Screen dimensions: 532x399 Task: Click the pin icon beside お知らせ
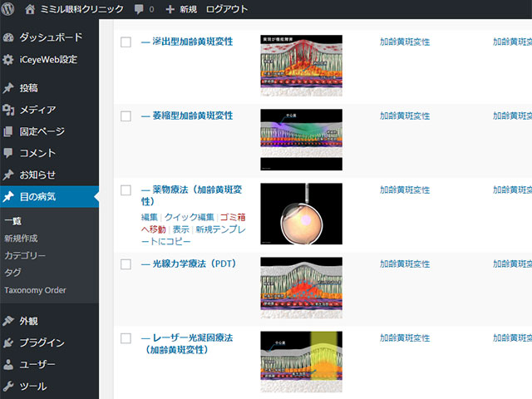point(8,175)
